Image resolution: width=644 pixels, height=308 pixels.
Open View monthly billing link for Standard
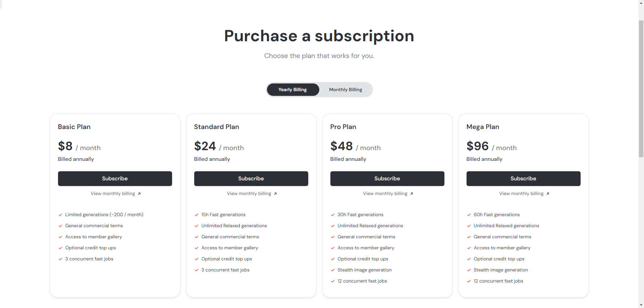(249, 194)
